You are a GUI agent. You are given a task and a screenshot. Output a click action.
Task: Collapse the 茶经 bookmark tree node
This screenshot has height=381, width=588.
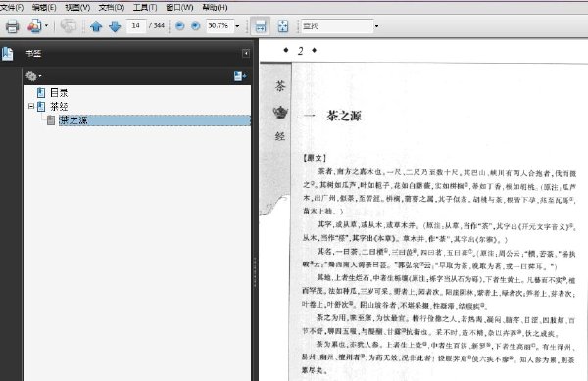tap(31, 107)
